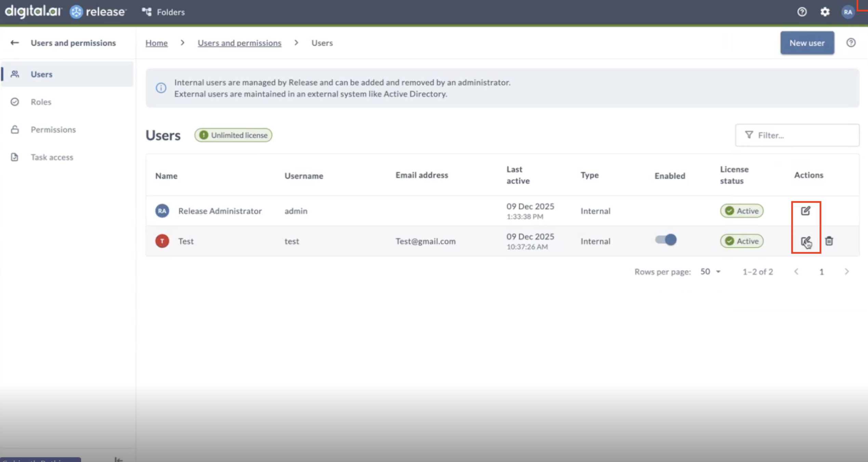Edit the Release Administrator user
This screenshot has height=462, width=868.
(805, 211)
